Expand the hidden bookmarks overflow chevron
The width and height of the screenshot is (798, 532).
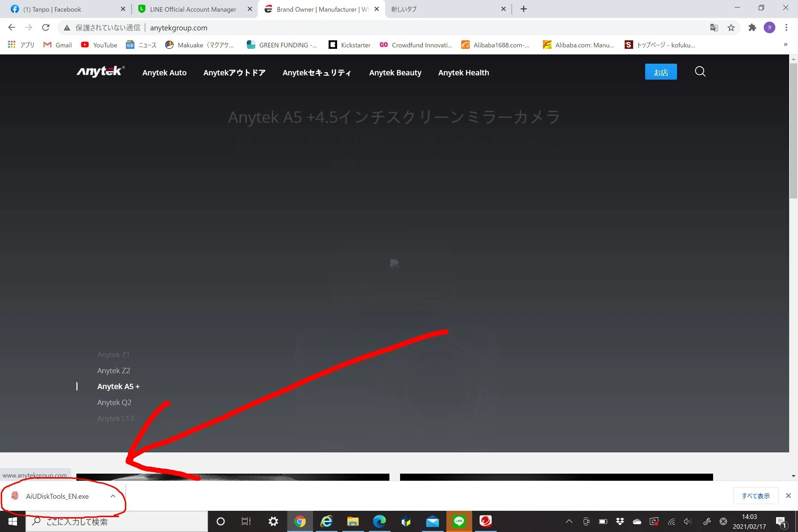[786, 45]
